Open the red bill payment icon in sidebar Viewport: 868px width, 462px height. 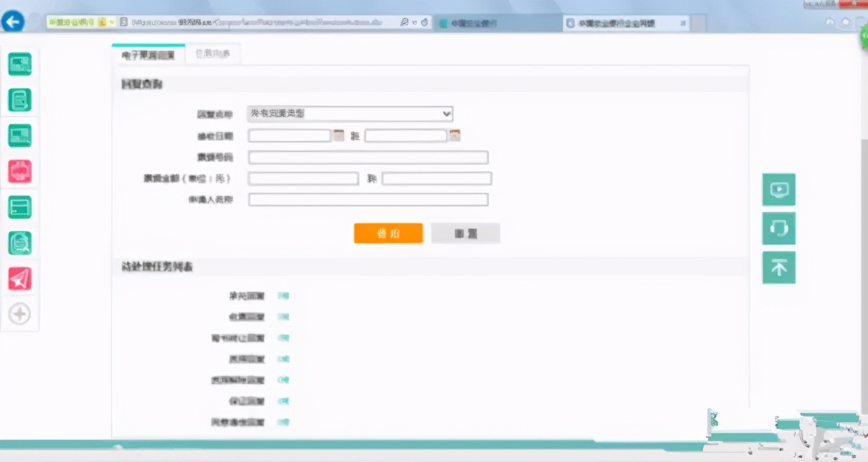20,171
